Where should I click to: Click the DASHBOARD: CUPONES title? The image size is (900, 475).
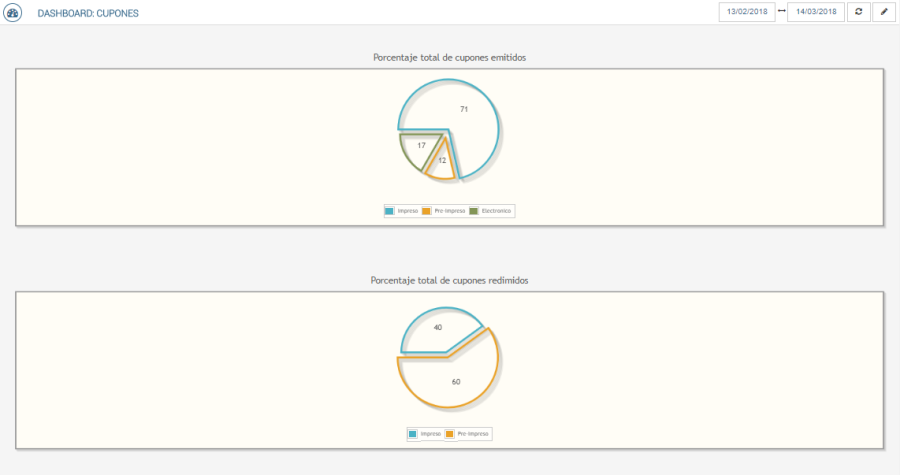click(88, 13)
